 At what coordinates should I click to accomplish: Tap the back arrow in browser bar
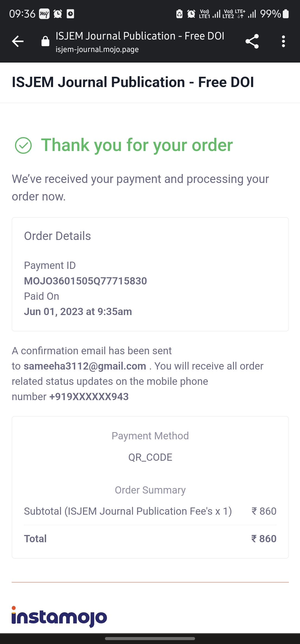click(x=18, y=41)
